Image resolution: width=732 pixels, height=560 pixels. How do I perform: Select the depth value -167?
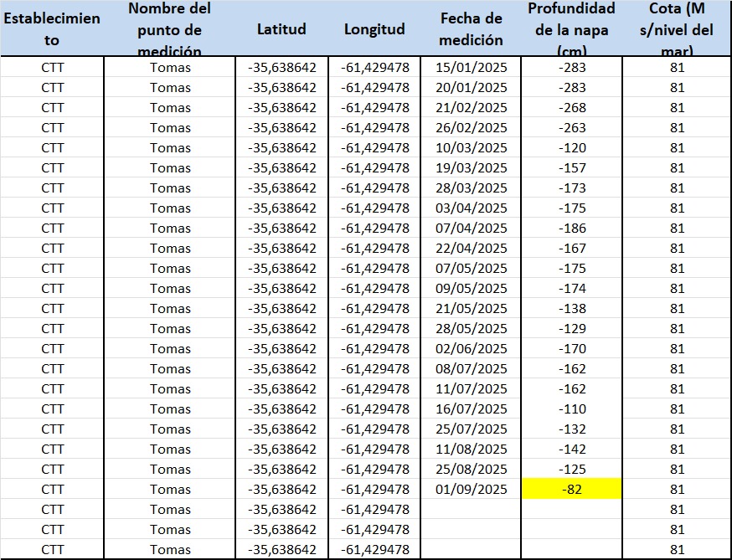(572, 249)
